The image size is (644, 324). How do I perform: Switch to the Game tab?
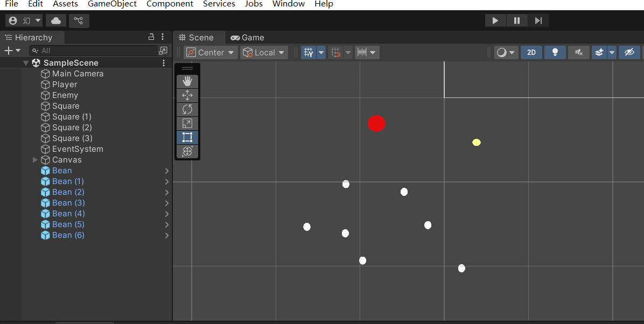click(247, 38)
